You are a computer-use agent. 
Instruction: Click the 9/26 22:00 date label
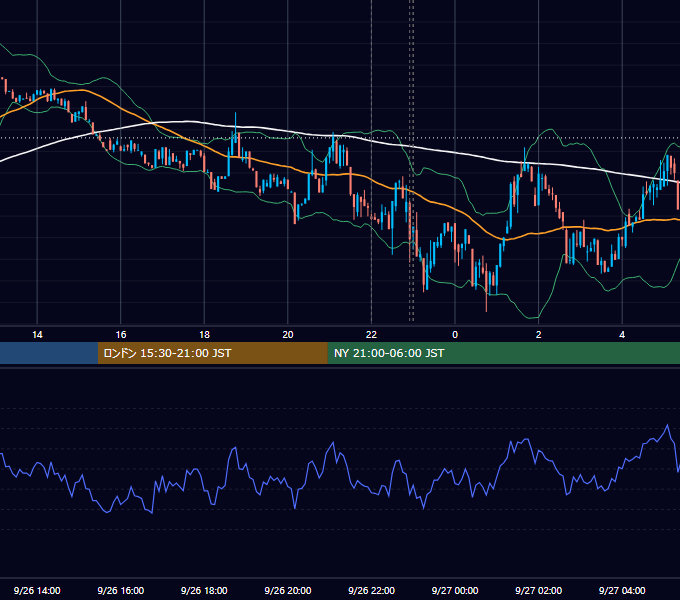point(372,590)
